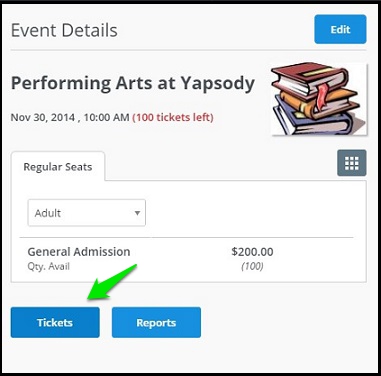Click the (100) available quantity value
381x376 pixels.
coord(252,266)
